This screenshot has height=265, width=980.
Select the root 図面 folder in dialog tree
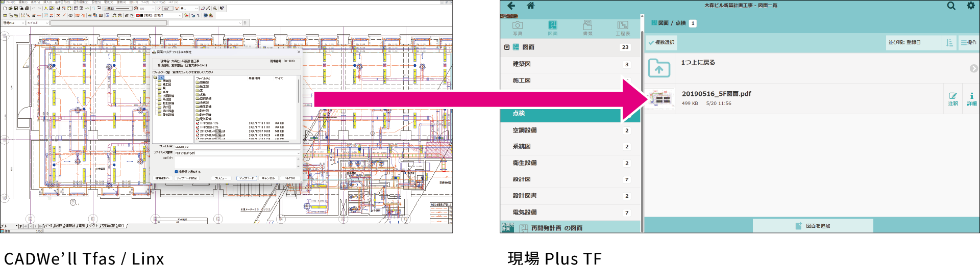161,77
